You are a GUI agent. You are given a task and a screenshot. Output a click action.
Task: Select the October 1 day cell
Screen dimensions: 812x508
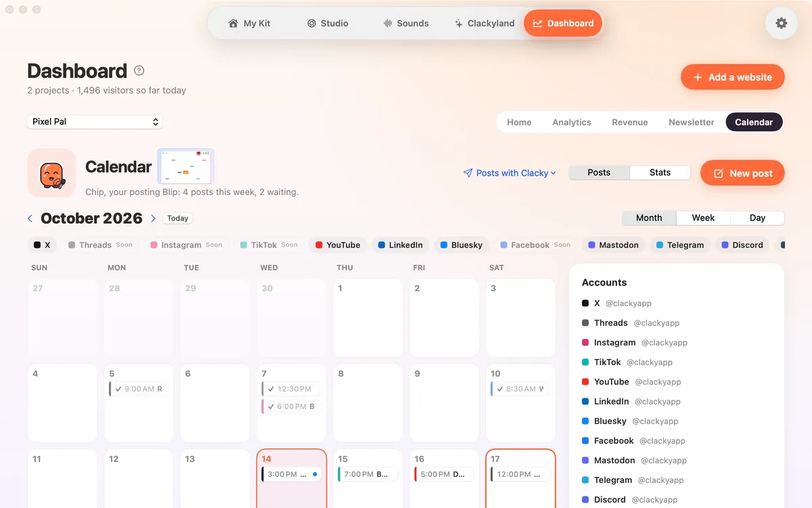click(368, 318)
